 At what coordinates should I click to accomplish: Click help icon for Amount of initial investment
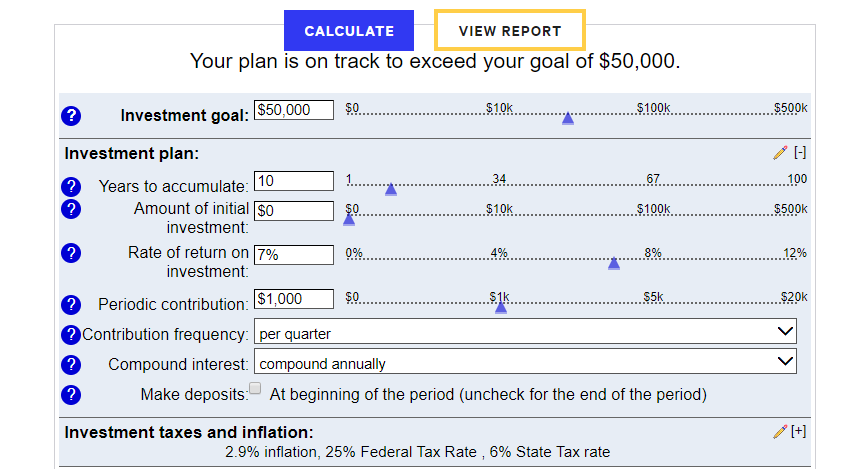pos(71,209)
